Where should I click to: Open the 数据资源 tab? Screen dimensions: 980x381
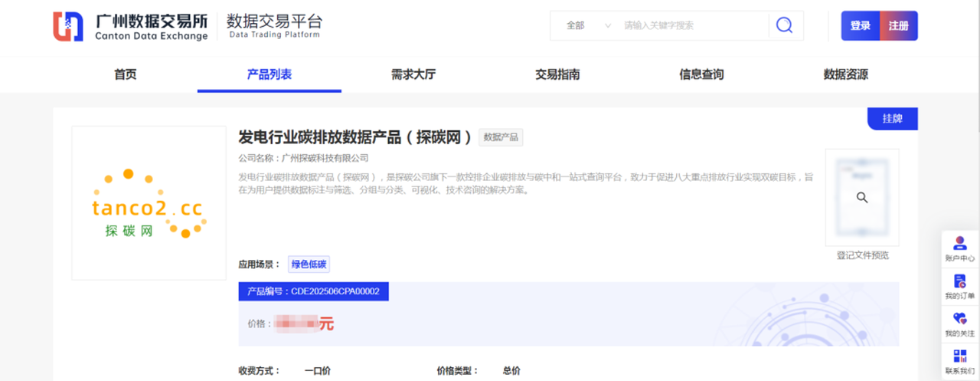click(846, 74)
